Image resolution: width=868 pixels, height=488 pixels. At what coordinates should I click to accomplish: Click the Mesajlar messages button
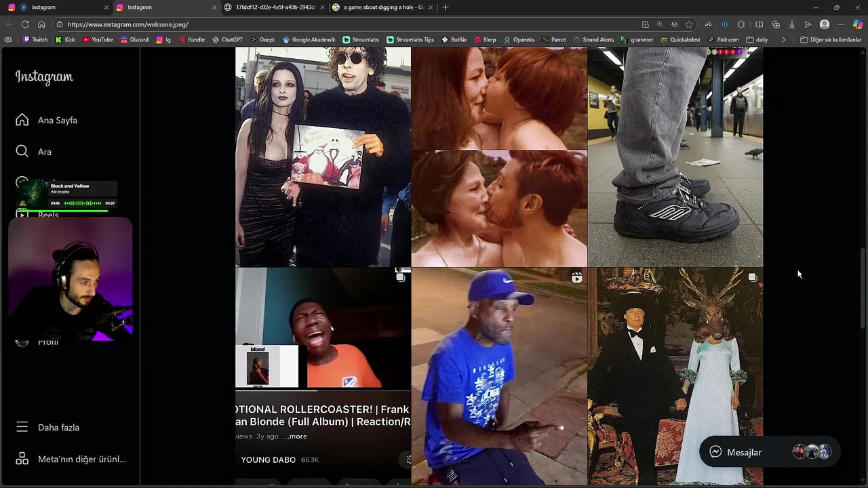(x=770, y=452)
